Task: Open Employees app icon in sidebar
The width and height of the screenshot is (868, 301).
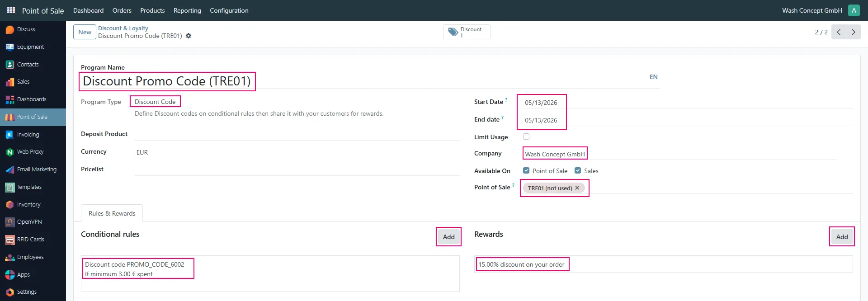Action: [x=9, y=257]
